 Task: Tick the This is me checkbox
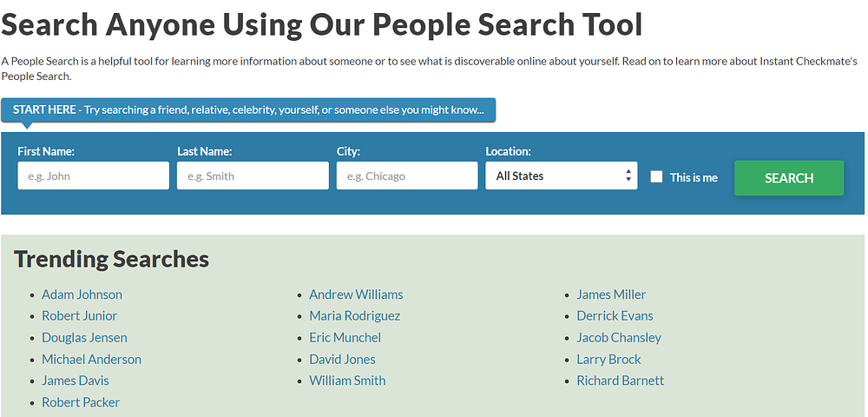[656, 176]
